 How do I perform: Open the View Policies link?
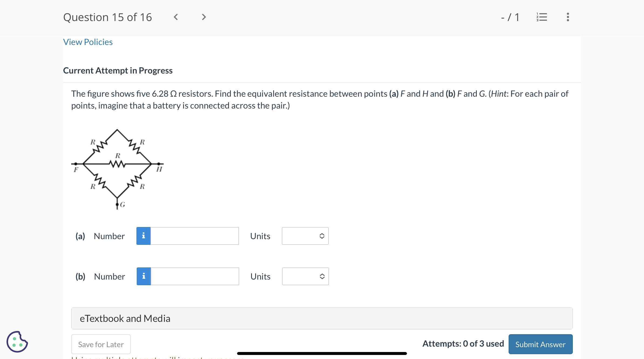tap(88, 42)
